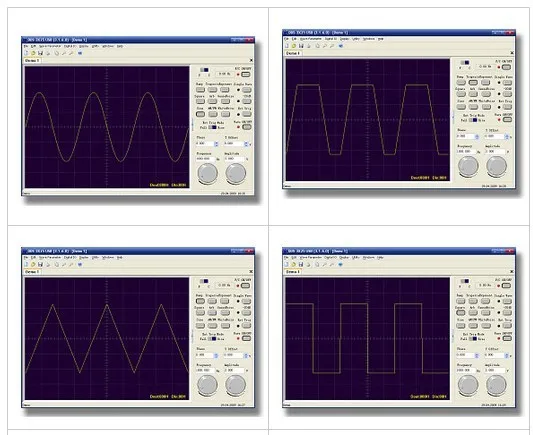Image resolution: width=533 pixels, height=435 pixels.
Task: Toggle Wave ON/OFF in trapezoid-wave window
Action: 508,120
